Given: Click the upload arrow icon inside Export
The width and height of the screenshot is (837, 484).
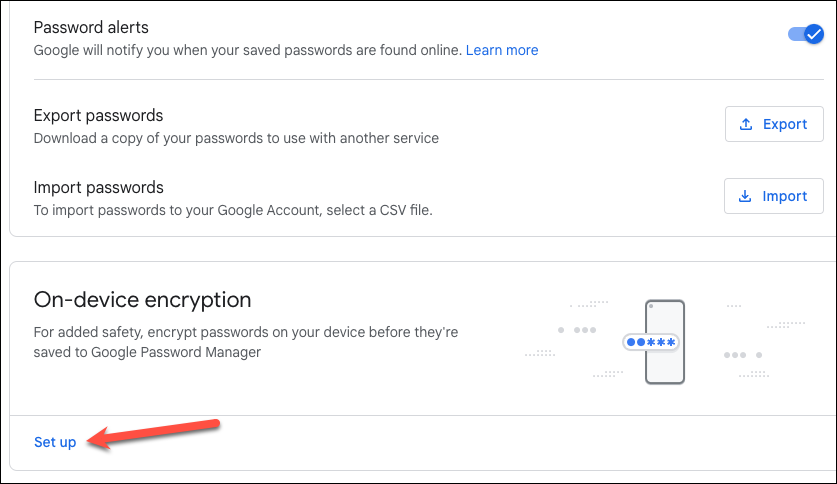Looking at the screenshot, I should coord(745,124).
